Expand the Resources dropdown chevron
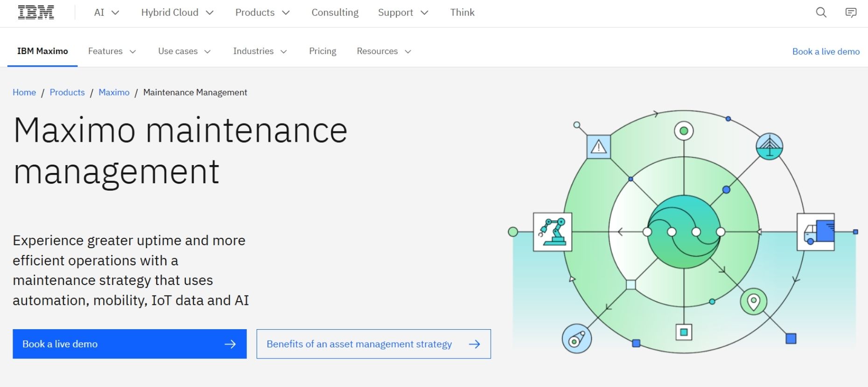 pos(408,52)
